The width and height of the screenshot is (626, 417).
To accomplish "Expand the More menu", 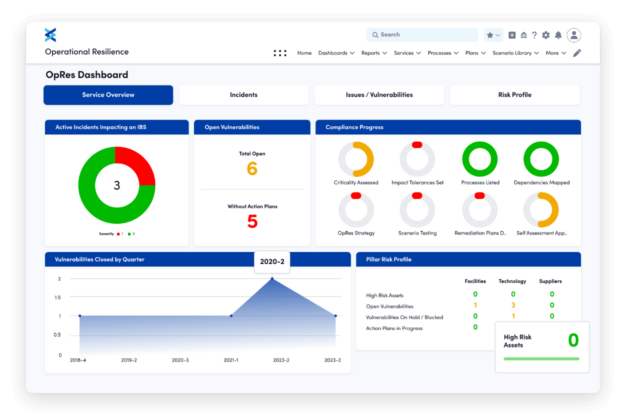I will pyautogui.click(x=556, y=53).
